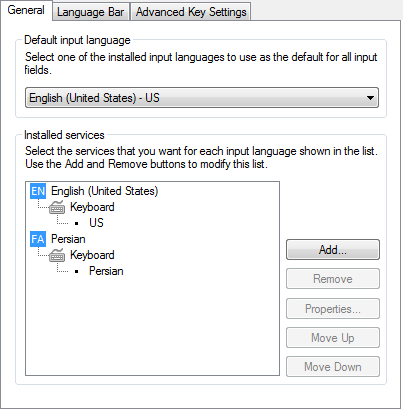Open the default input language dropdown arrow
403x410 pixels.
click(370, 98)
